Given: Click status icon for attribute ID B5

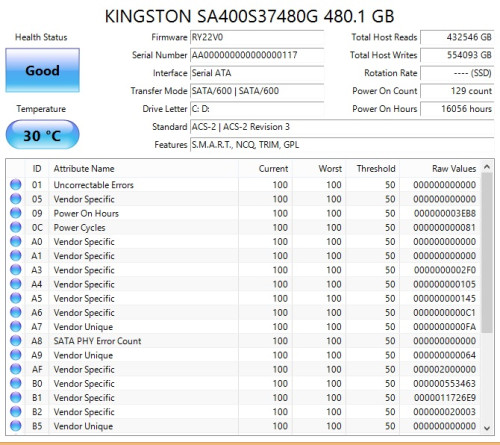Looking at the screenshot, I should click(x=16, y=426).
